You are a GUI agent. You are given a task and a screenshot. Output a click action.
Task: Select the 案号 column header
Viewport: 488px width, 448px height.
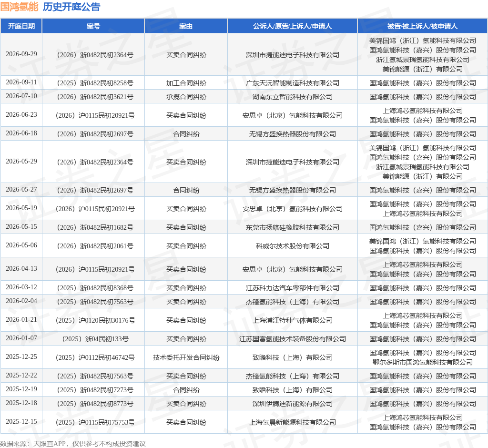click(x=93, y=26)
